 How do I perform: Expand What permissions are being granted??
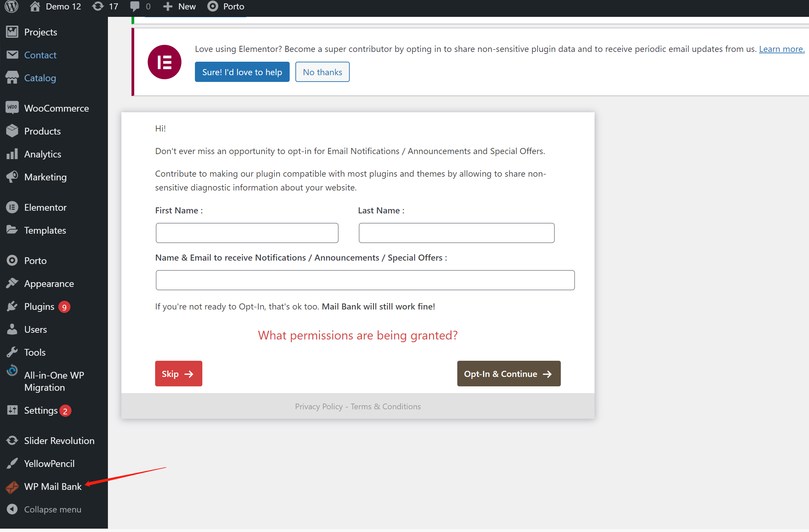pyautogui.click(x=357, y=335)
